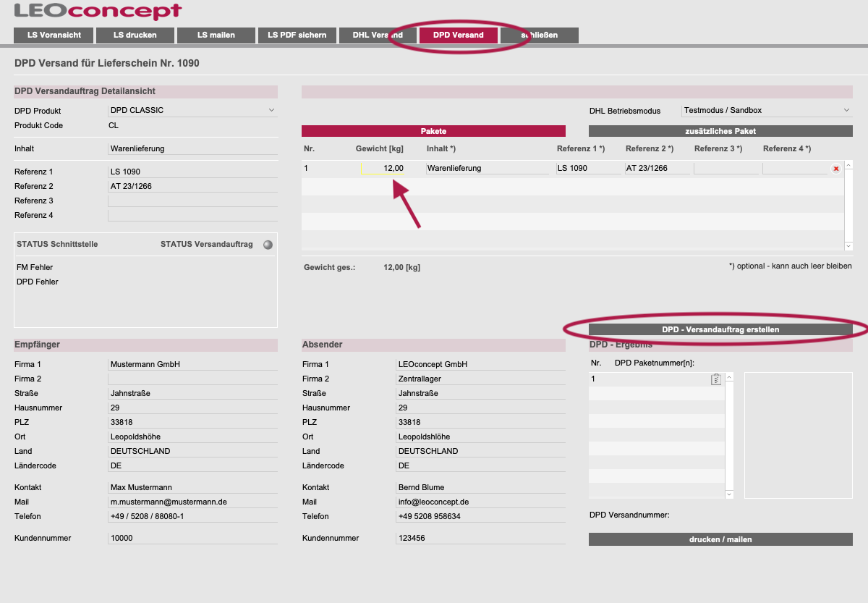868x603 pixels.
Task: Open the DHL Versand tab
Action: point(378,35)
